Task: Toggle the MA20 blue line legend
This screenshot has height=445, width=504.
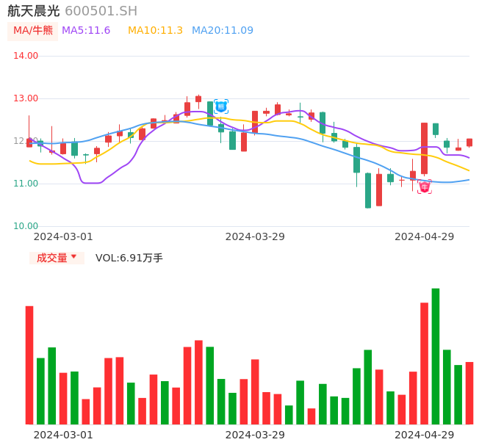Action: (x=222, y=31)
